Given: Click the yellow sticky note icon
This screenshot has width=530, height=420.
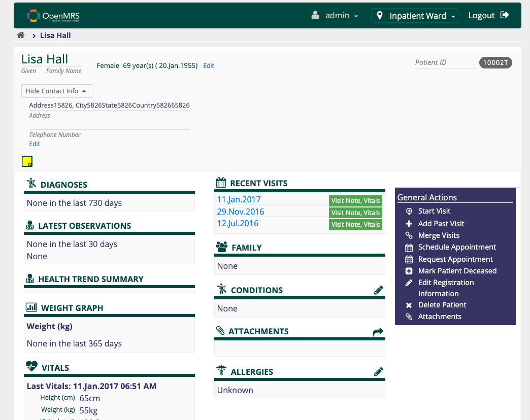Looking at the screenshot, I should pyautogui.click(x=27, y=162).
